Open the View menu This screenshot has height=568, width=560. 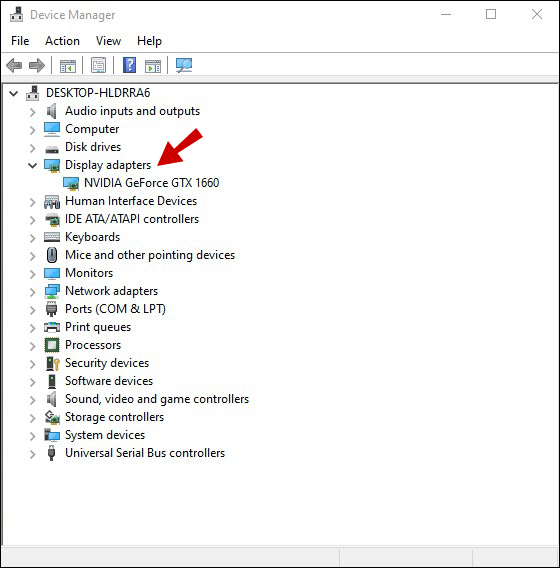[x=108, y=41]
